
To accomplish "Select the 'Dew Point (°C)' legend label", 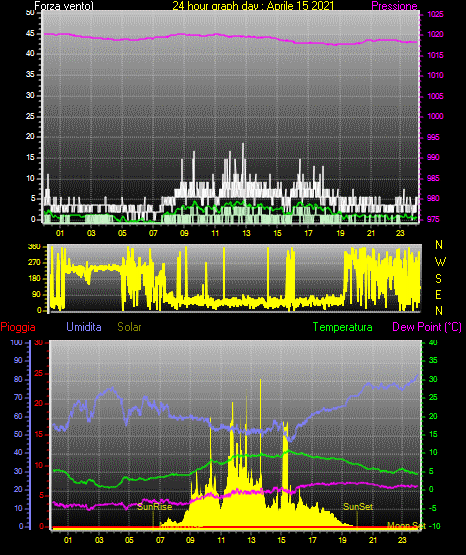I will click(427, 327).
